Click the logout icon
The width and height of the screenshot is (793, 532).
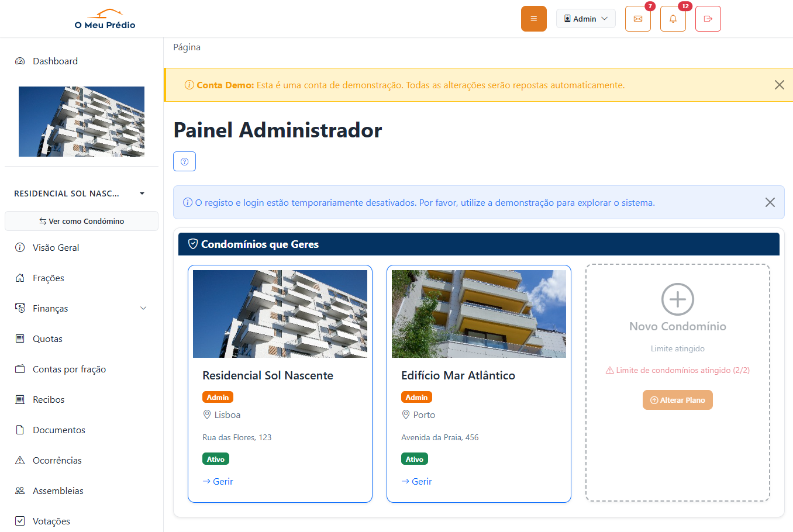click(x=708, y=18)
